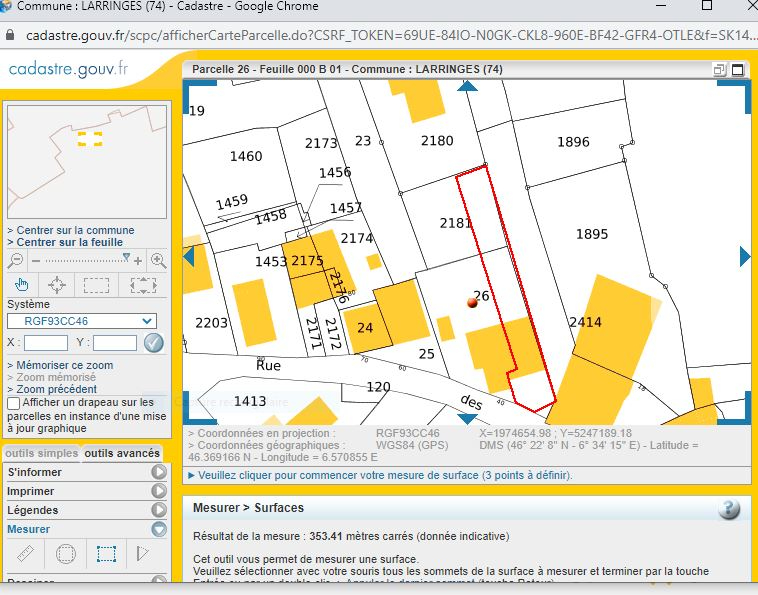Screen dimensions: 758x595
Task: Select the ruler distance measure tool
Action: tap(25, 553)
